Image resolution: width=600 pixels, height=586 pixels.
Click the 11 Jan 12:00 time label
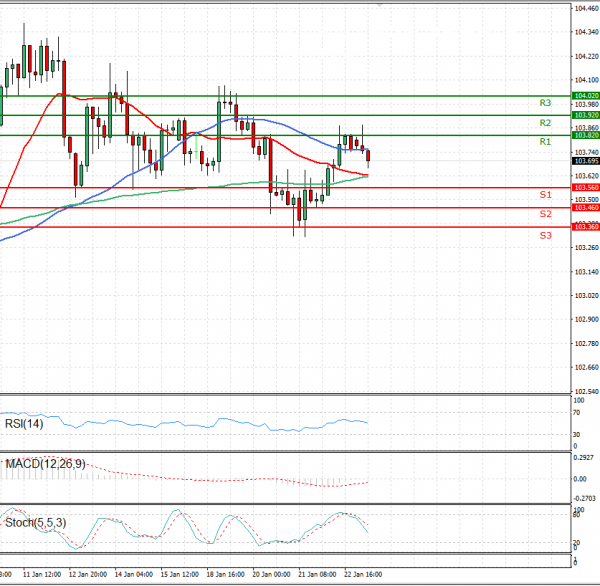pos(42,575)
